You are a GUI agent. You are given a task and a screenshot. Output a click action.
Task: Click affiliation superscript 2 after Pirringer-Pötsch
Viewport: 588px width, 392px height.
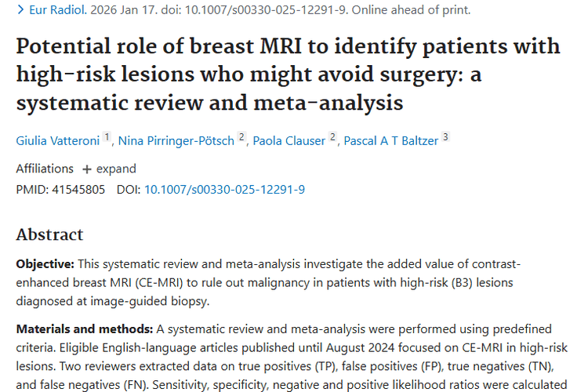pos(242,138)
